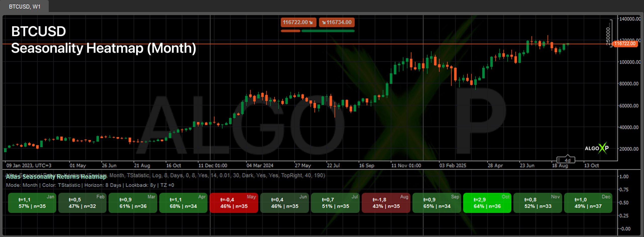Select the red May heatmap tile
The width and height of the screenshot is (644, 237).
click(x=234, y=203)
